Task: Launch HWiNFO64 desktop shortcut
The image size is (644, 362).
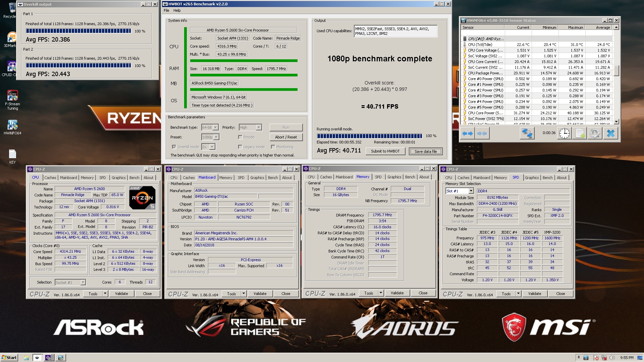Action: coord(12,127)
